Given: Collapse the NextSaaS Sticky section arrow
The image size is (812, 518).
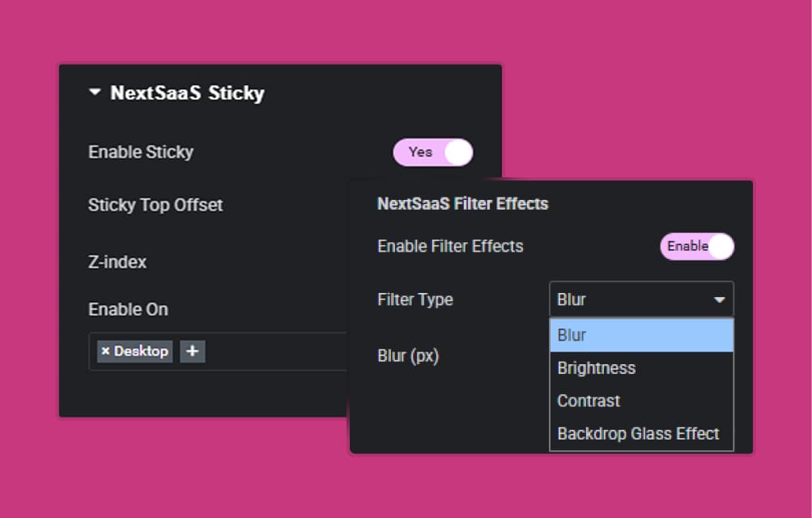Looking at the screenshot, I should 95,92.
